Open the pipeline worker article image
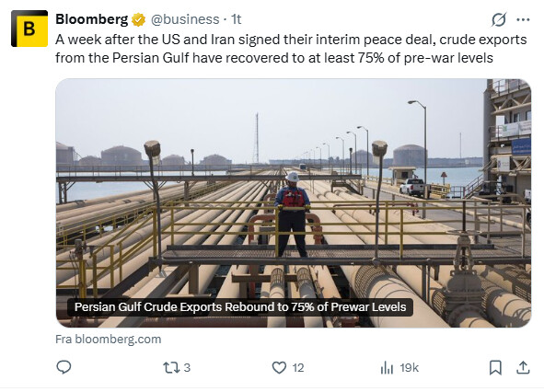 tap(294, 203)
